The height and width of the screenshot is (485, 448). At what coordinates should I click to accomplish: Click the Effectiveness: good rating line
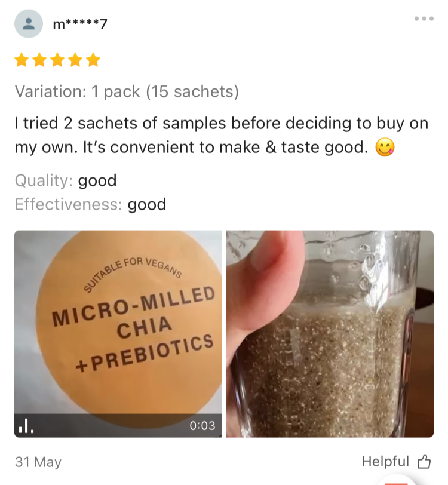coord(90,205)
